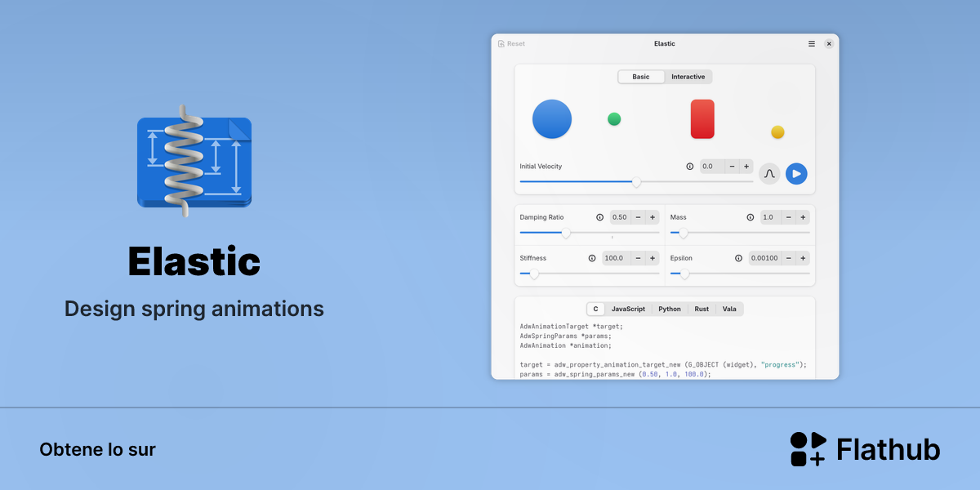Focus the Stiffness 100.0 field
The width and height of the screenshot is (980, 490).
(617, 258)
